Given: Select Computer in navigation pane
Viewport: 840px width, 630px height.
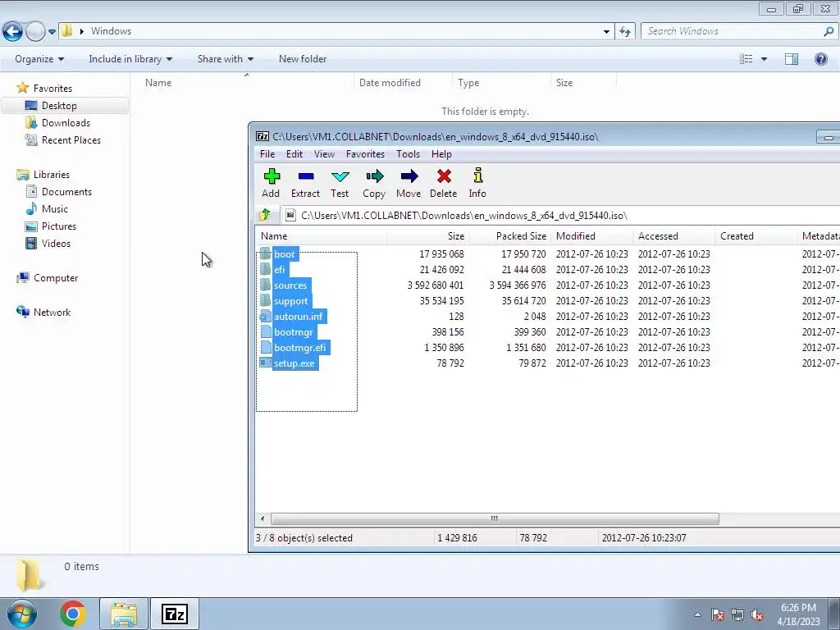Looking at the screenshot, I should (56, 278).
